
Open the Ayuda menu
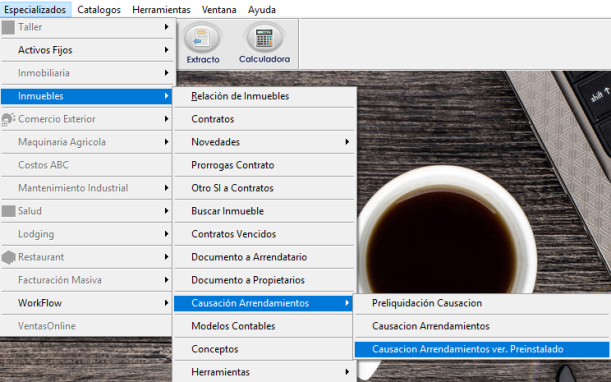click(x=262, y=9)
